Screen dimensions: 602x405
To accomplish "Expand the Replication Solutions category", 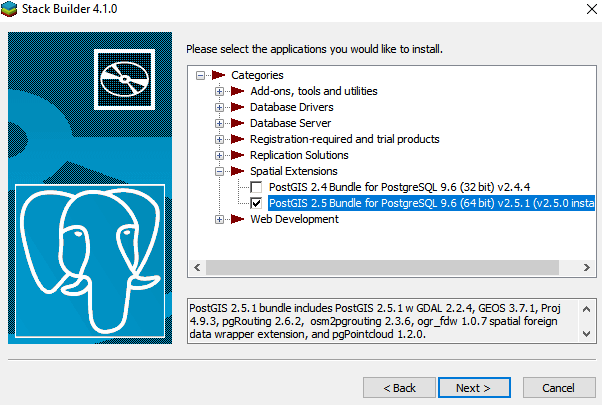I will point(219,155).
